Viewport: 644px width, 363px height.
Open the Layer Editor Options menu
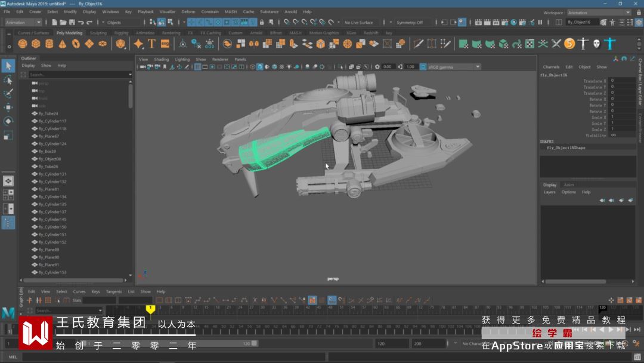[568, 192]
